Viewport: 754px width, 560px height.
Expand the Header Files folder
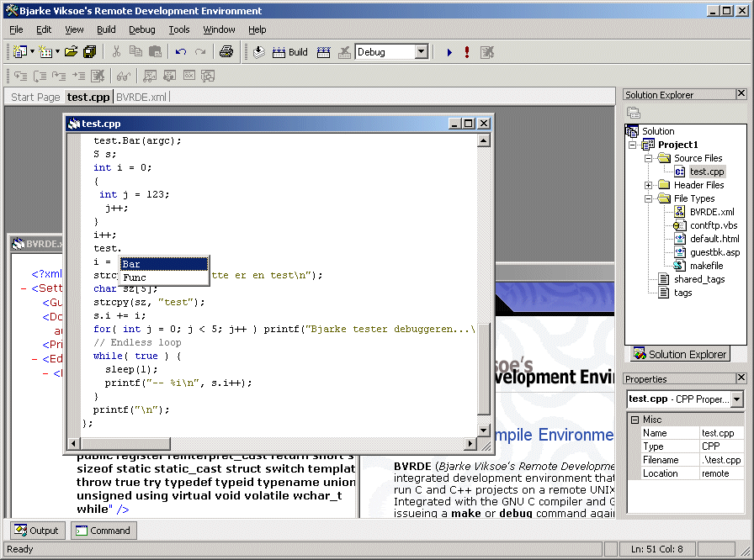649,185
